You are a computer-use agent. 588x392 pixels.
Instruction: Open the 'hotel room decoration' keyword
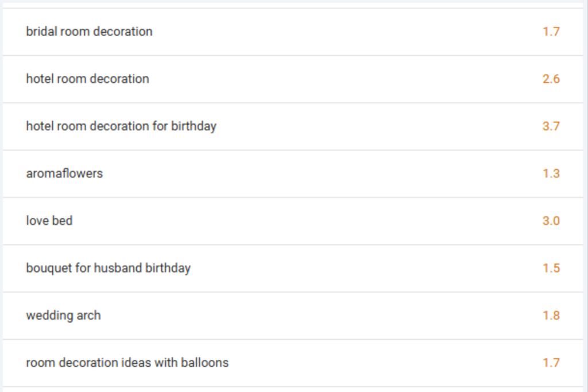click(x=87, y=79)
